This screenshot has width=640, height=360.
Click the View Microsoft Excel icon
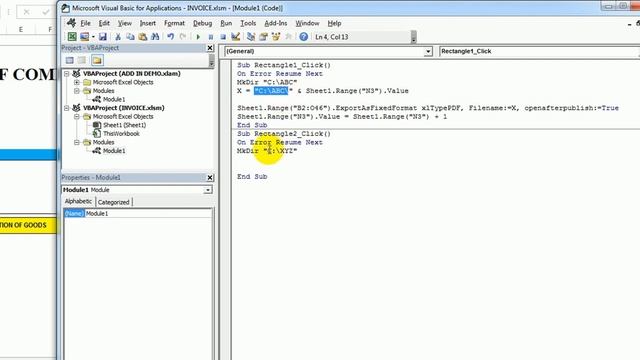pyautogui.click(x=72, y=37)
